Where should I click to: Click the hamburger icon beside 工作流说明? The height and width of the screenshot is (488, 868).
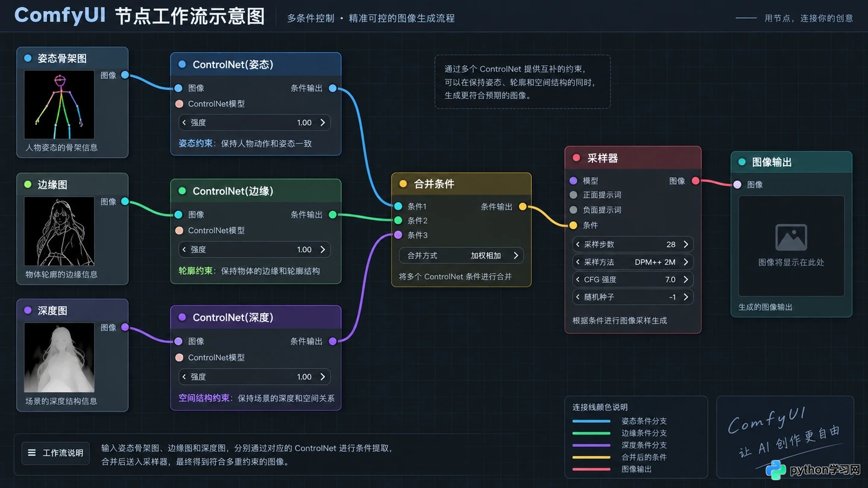tap(32, 452)
